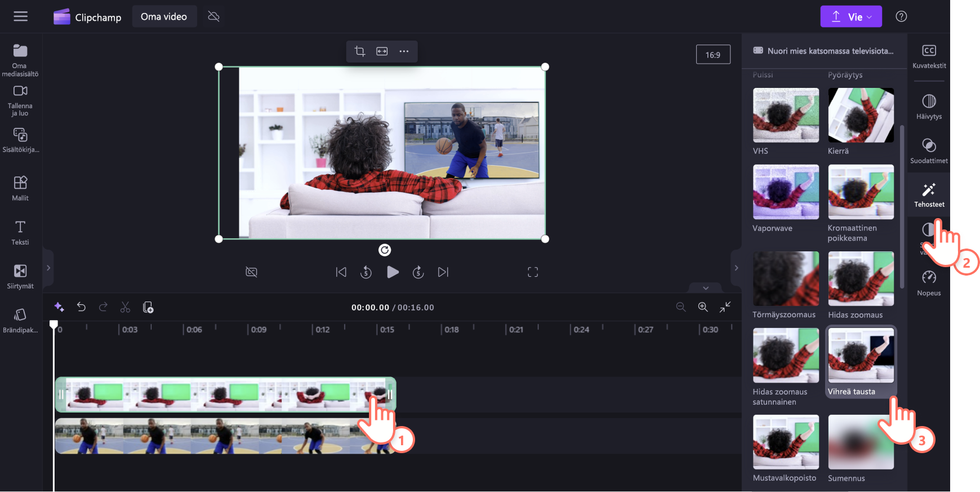Viewport: 980px width, 492px height.
Task: Play the video preview
Action: pos(393,272)
